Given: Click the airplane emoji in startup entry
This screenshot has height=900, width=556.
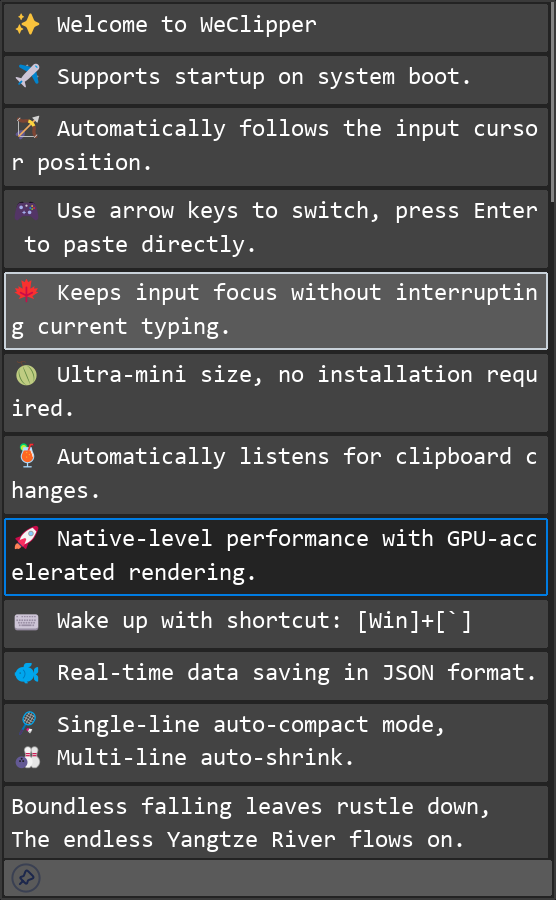Looking at the screenshot, I should (27, 76).
